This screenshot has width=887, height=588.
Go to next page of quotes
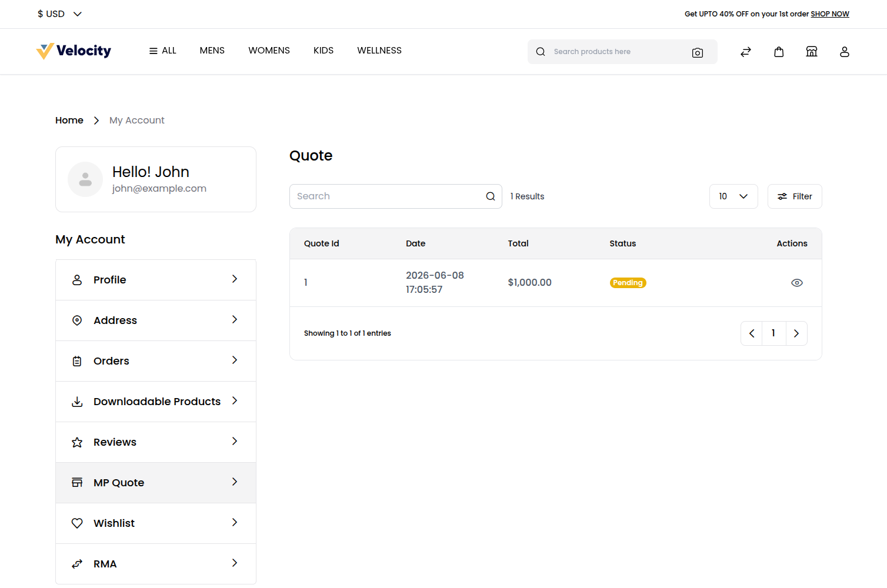coord(796,333)
